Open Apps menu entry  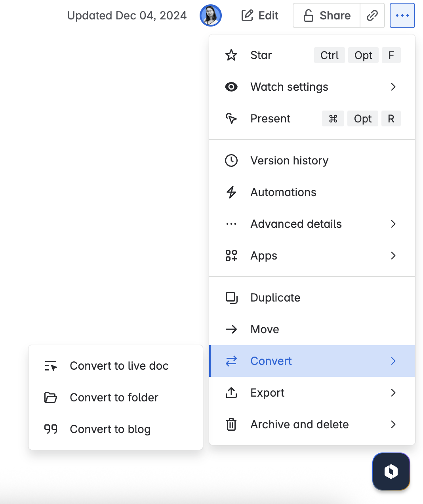(312, 256)
